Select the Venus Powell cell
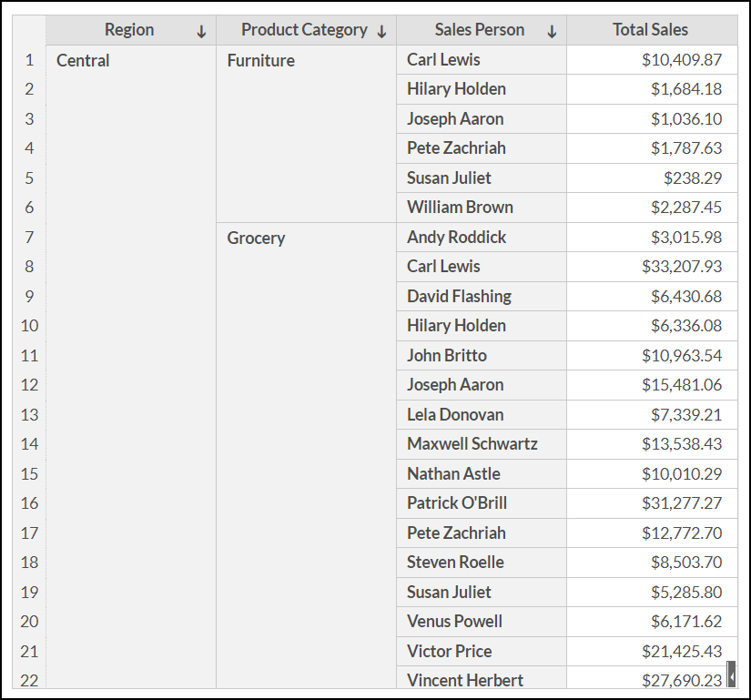The width and height of the screenshot is (751, 700). pos(454,622)
